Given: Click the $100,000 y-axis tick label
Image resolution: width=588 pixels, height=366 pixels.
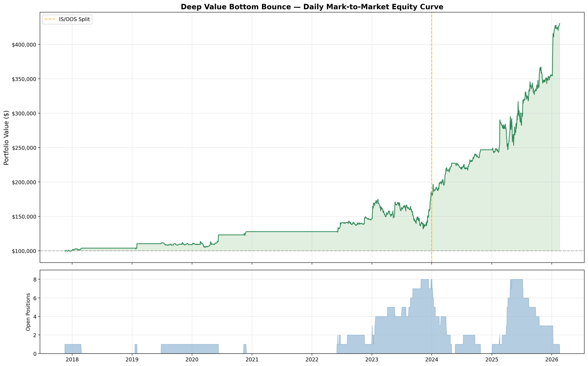Looking at the screenshot, I should [x=24, y=251].
